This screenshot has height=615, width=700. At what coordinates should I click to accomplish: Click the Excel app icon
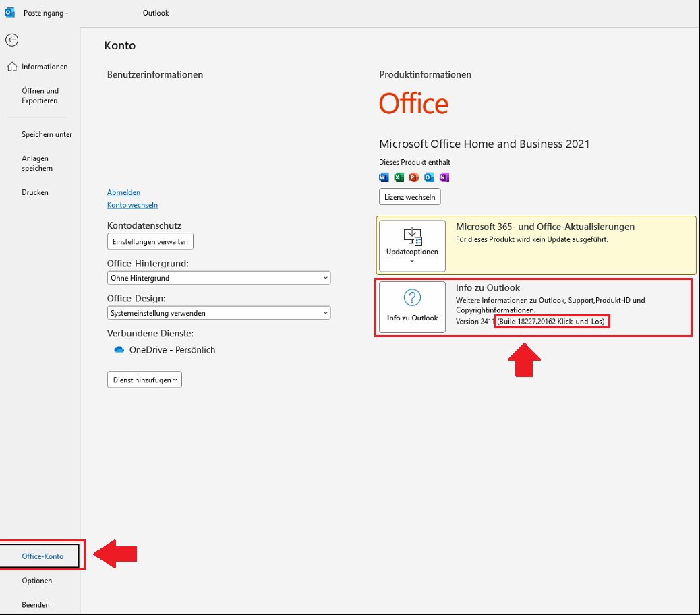click(x=399, y=177)
